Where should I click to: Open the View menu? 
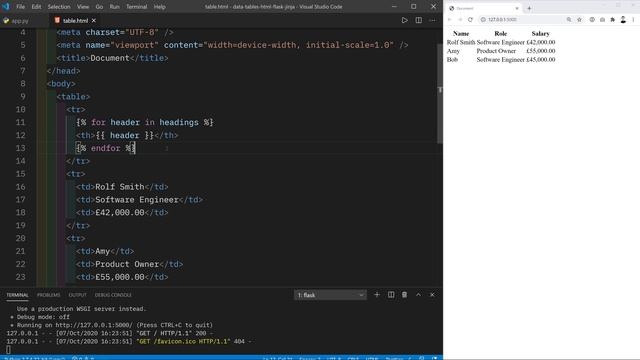point(83,7)
